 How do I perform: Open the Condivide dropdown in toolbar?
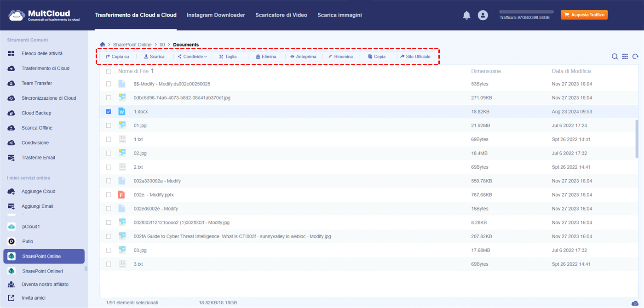[x=192, y=57]
